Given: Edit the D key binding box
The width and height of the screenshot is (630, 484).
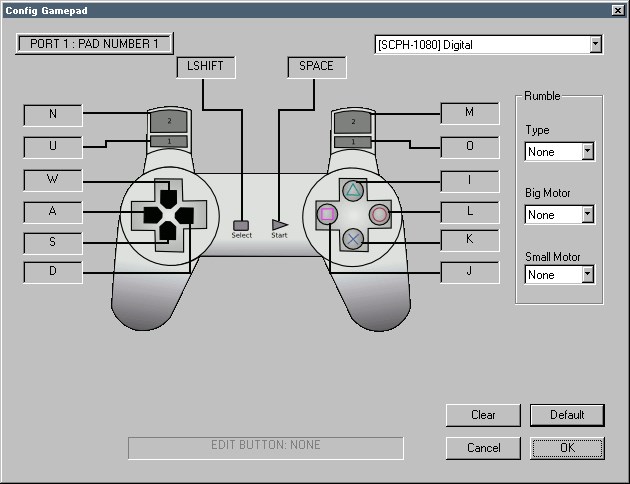Looking at the screenshot, I should [x=53, y=272].
